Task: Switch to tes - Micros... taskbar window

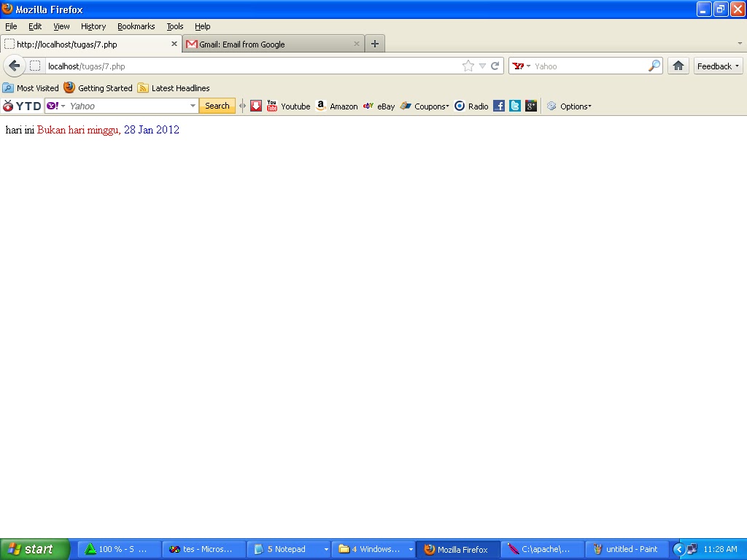Action: 204,550
